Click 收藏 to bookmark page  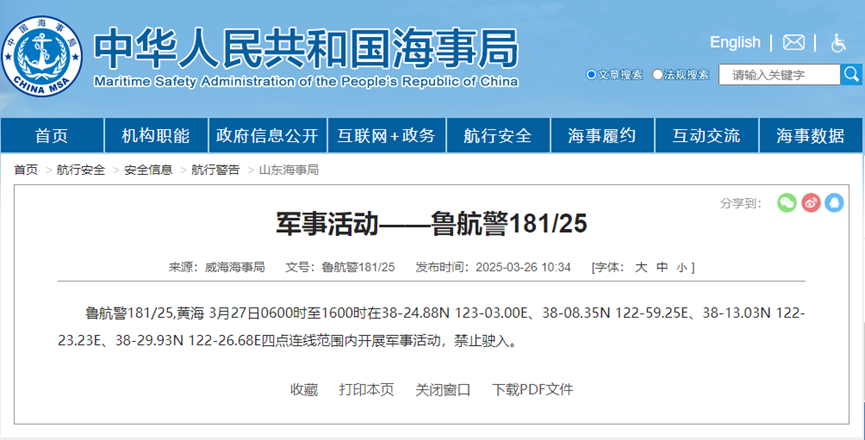[304, 390]
